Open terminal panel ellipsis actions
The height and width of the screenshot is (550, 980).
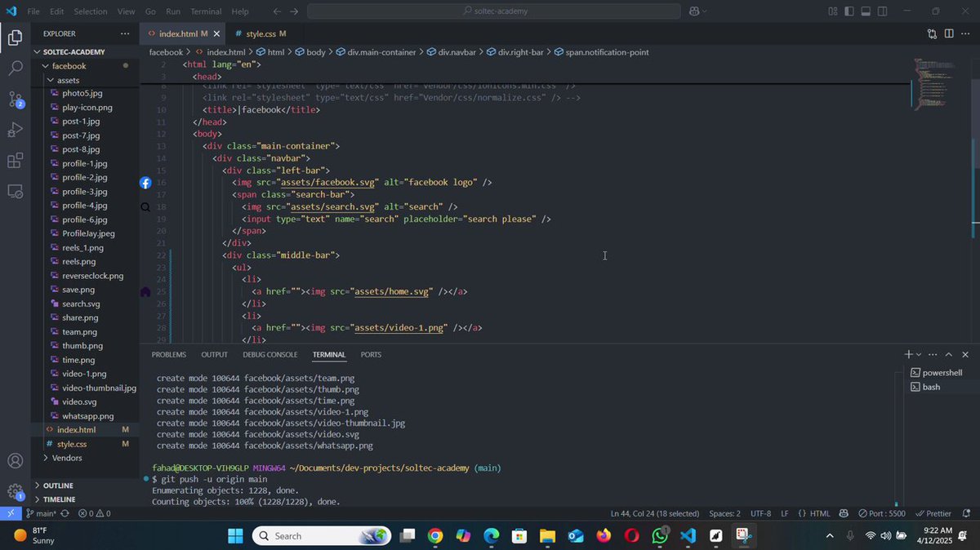pos(933,354)
